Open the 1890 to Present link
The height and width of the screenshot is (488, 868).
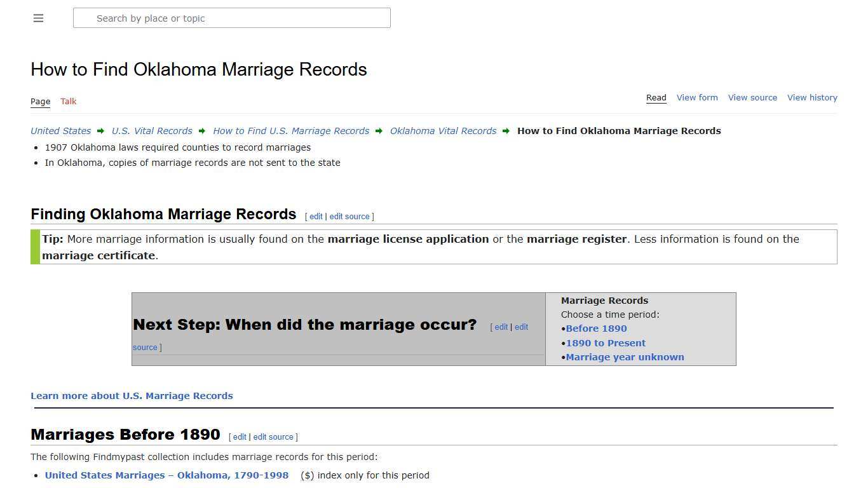[x=605, y=342]
